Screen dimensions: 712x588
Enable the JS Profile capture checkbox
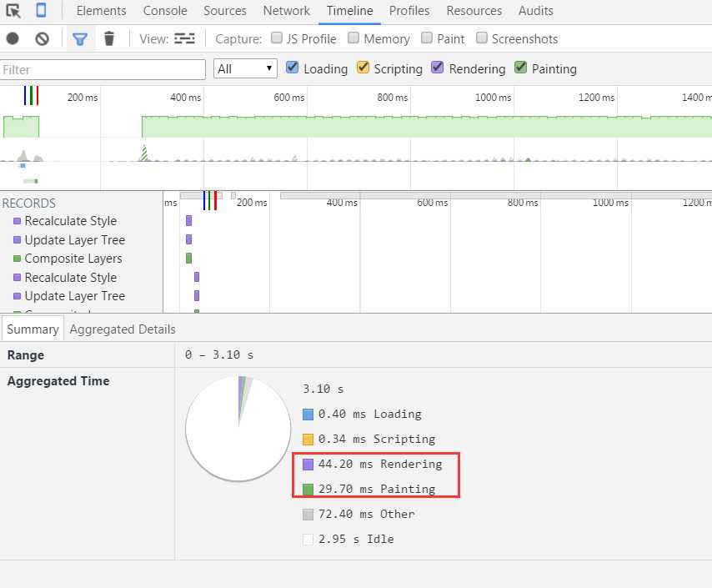[x=276, y=38]
